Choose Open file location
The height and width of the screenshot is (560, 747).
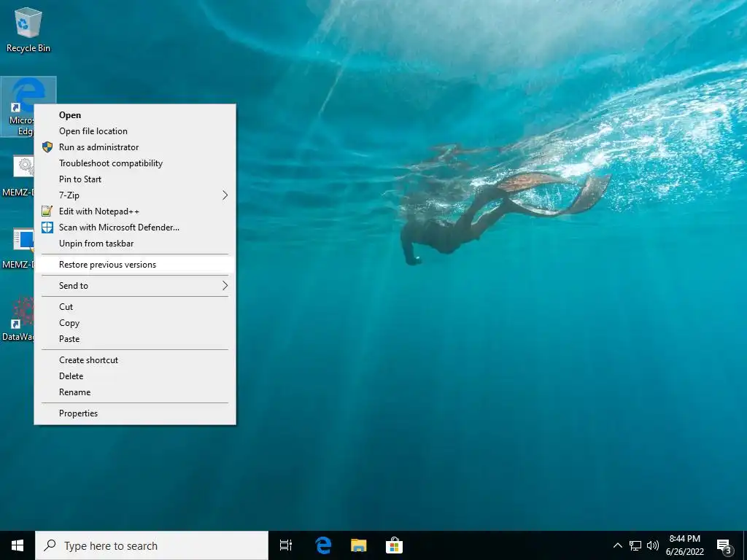coord(135,131)
